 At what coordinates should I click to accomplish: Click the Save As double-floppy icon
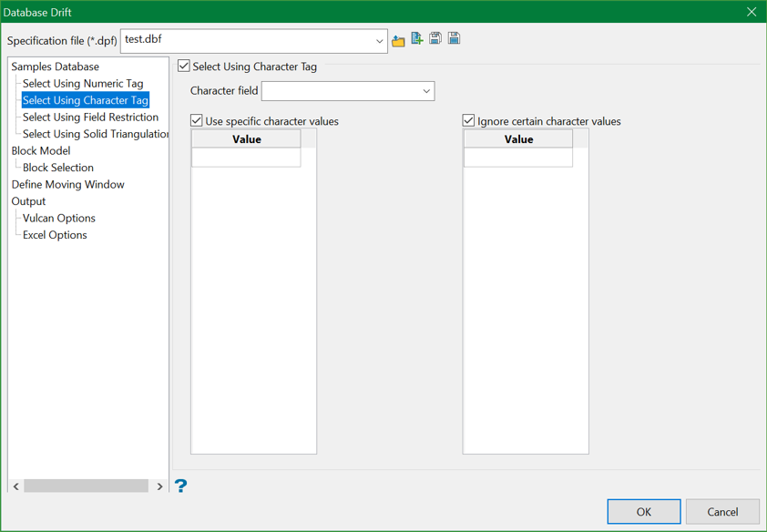[x=435, y=38]
